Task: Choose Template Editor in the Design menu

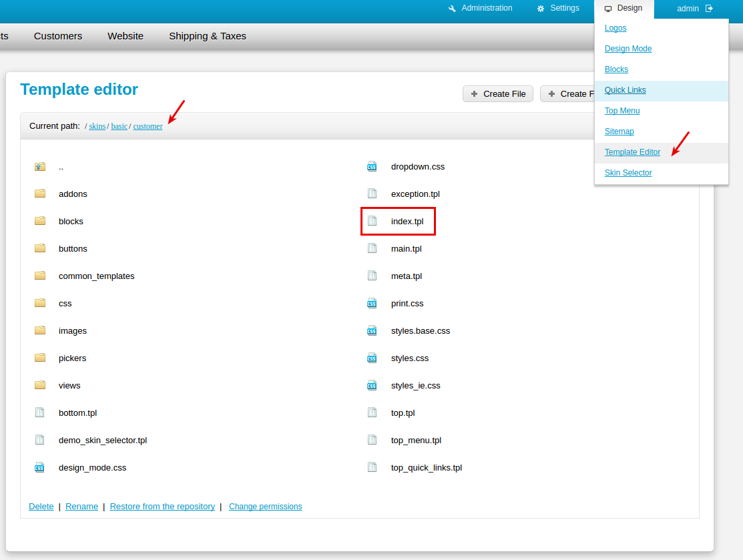Action: click(632, 152)
